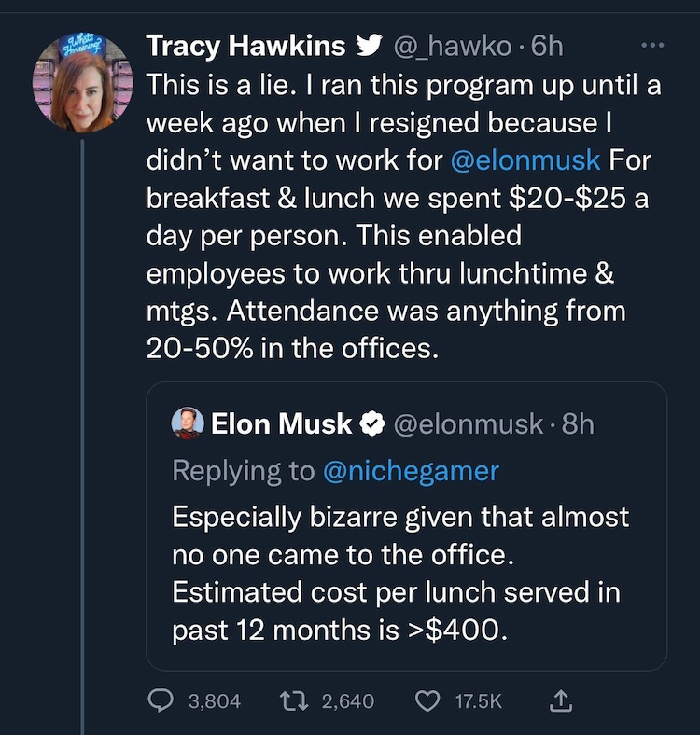Tap the share upload icon
The image size is (700, 735).
tap(562, 700)
